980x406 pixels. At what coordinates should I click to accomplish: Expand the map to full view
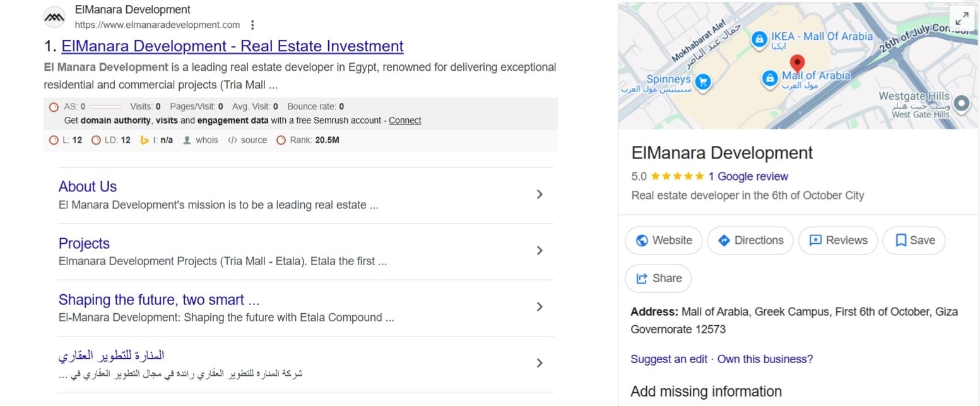pyautogui.click(x=961, y=19)
